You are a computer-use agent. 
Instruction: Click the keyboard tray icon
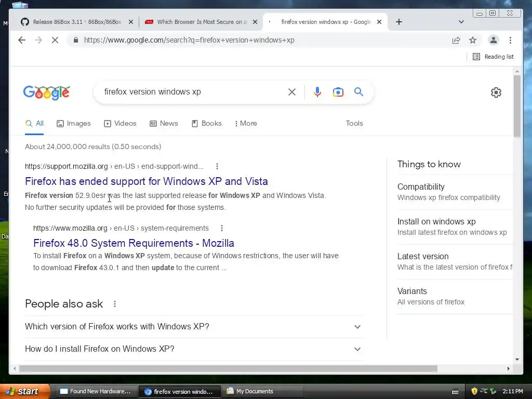pyautogui.click(x=455, y=392)
